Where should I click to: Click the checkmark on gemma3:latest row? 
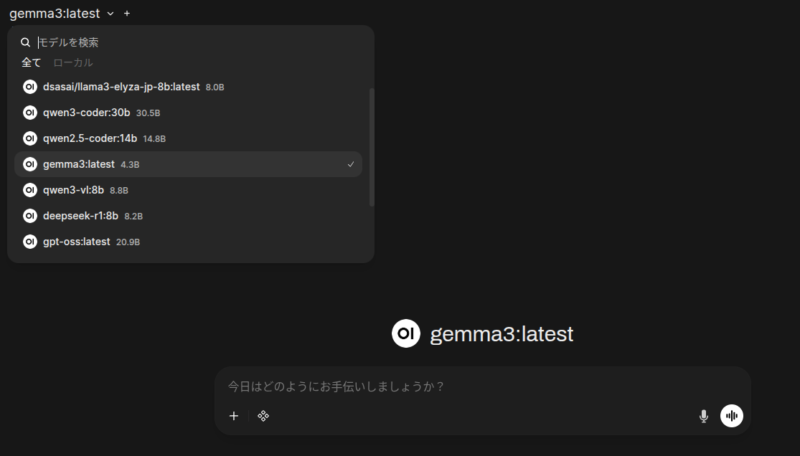(350, 164)
